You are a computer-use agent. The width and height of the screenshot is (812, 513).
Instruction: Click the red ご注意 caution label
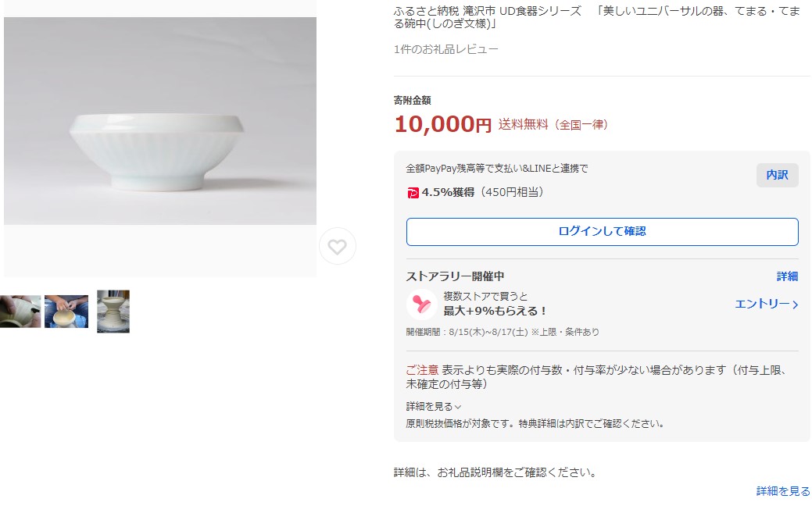coord(422,369)
